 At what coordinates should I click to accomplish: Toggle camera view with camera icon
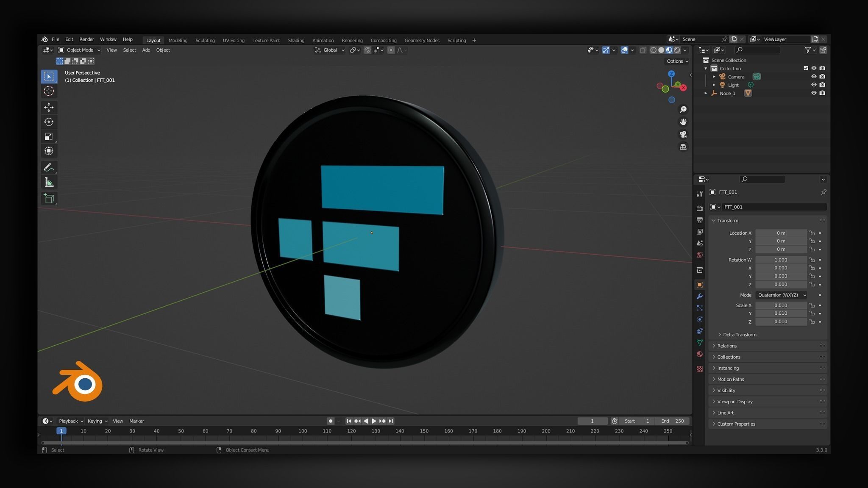click(x=683, y=134)
